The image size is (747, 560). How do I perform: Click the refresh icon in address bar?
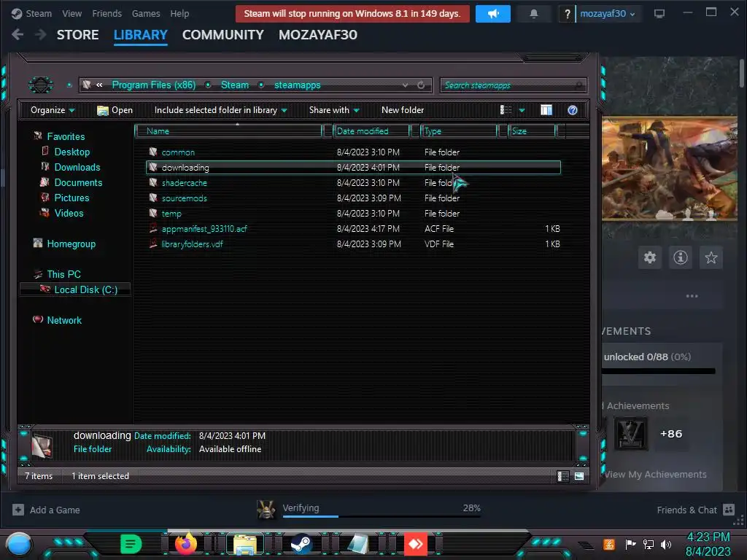pos(421,85)
